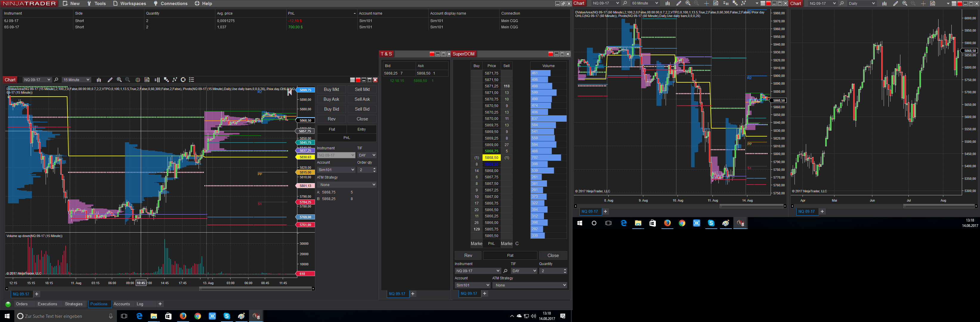Click red link button in T & S window
This screenshot has width=980, height=322.
tap(432, 54)
